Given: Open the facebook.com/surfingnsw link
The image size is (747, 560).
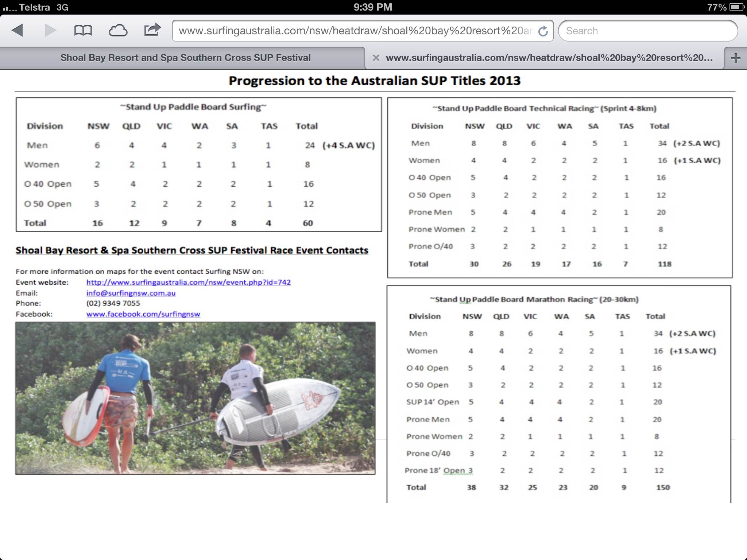Looking at the screenshot, I should [x=143, y=314].
